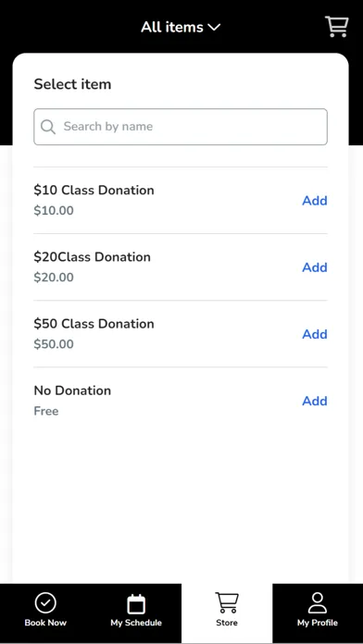The height and width of the screenshot is (644, 363).
Task: Click the magnifier icon in search box
Action: [x=48, y=127]
